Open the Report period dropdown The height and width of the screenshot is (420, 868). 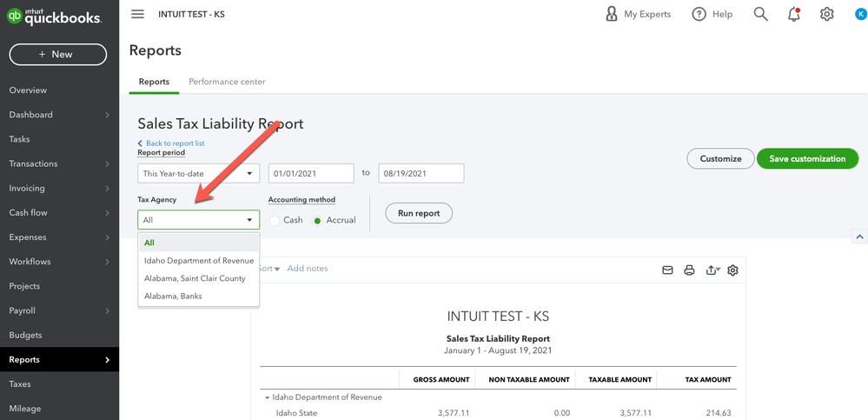(198, 173)
